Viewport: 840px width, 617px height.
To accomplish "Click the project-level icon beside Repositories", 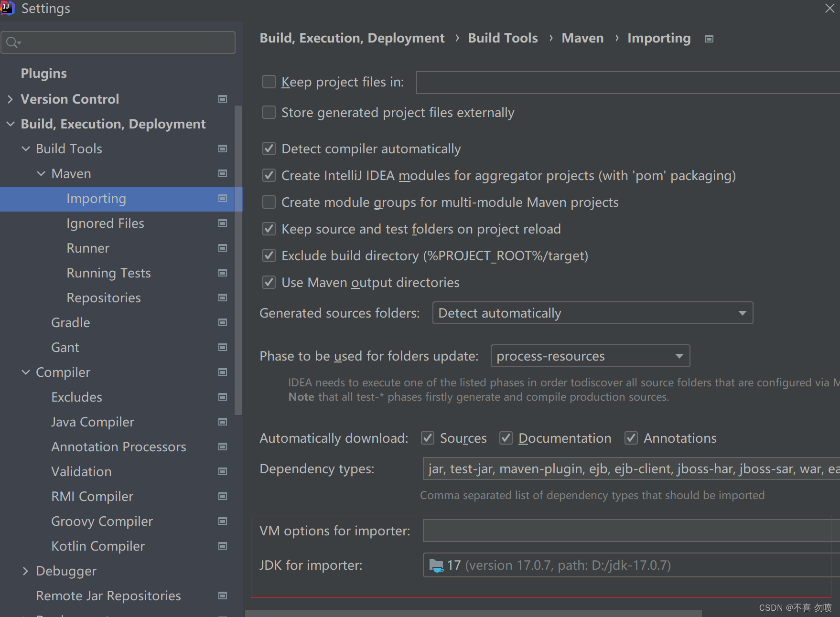I will click(223, 298).
